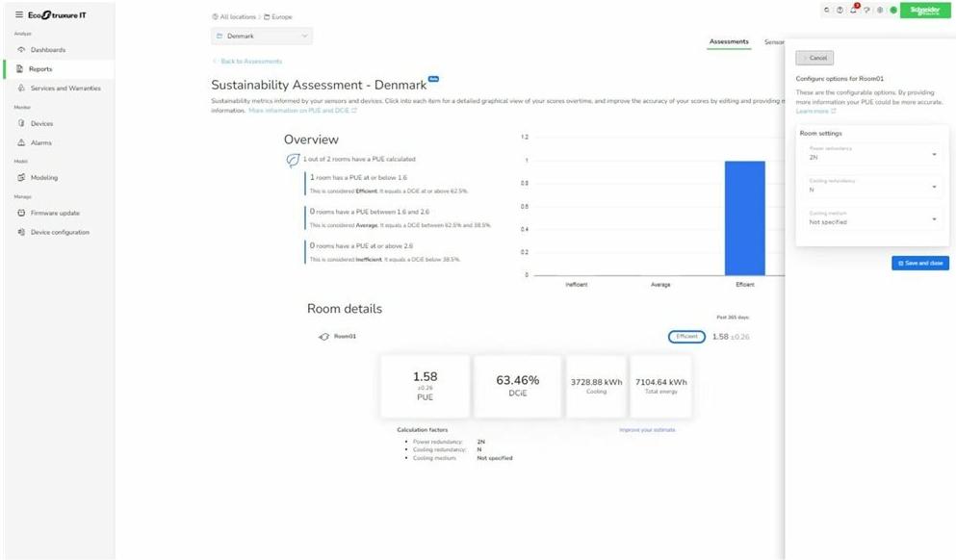Click the Save and close button

tap(919, 263)
